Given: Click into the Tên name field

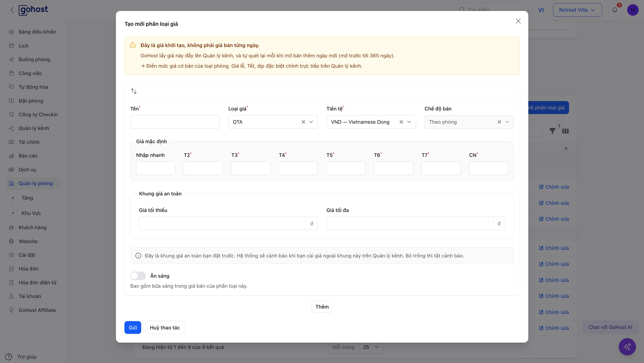Looking at the screenshot, I should pyautogui.click(x=175, y=122).
